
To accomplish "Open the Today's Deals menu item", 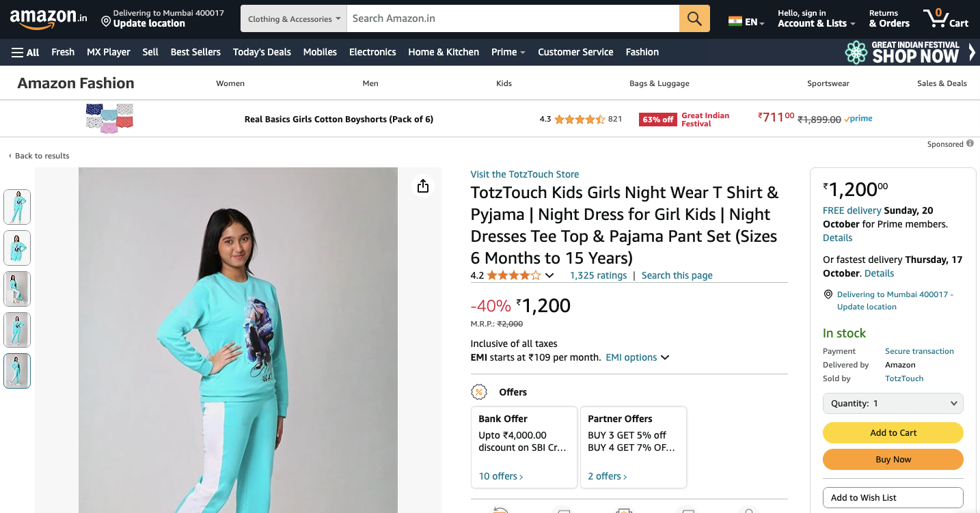I will 262,52.
